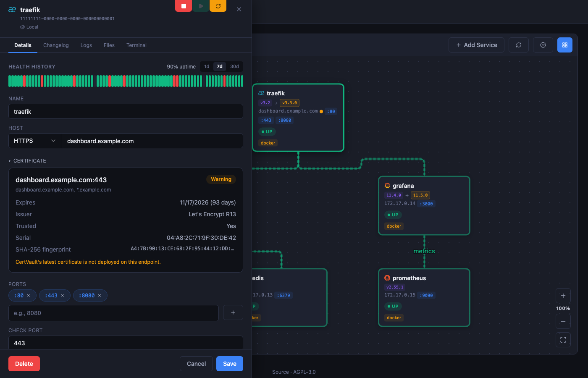This screenshot has width=588, height=378.
Task: Select the traefik node on the canvas
Action: point(298,118)
